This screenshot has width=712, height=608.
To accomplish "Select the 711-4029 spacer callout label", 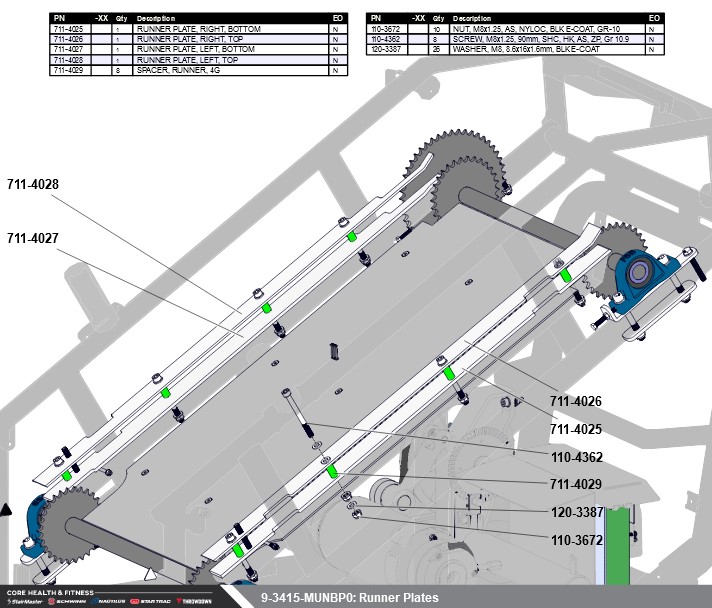I will click(575, 484).
